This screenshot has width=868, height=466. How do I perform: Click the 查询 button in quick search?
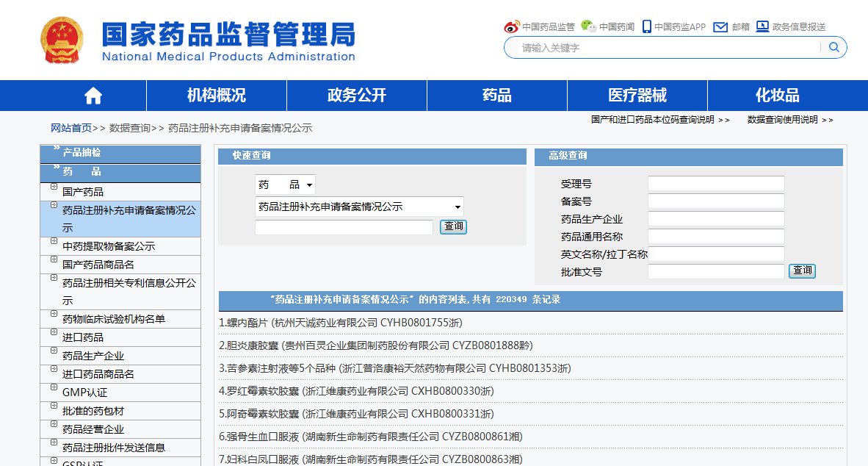(x=453, y=227)
